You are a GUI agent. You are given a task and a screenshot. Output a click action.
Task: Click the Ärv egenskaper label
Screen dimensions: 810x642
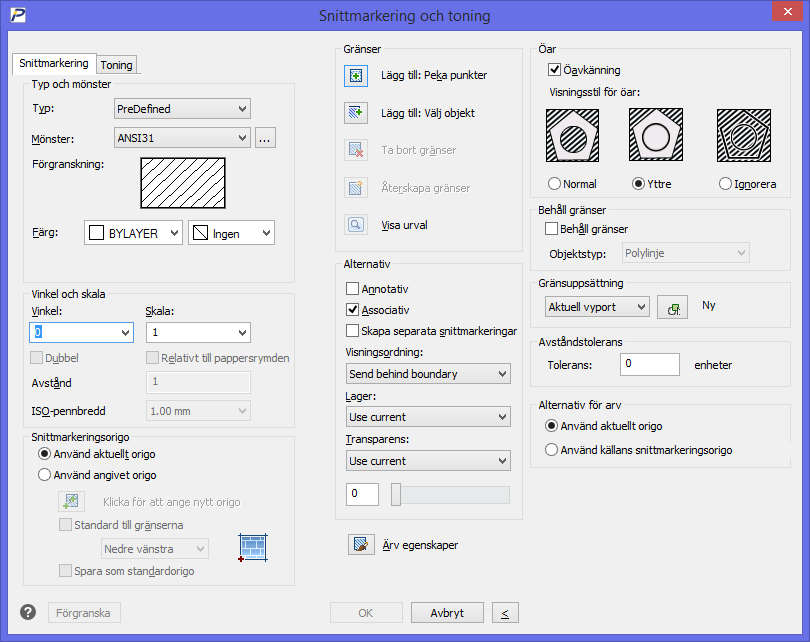coord(420,545)
